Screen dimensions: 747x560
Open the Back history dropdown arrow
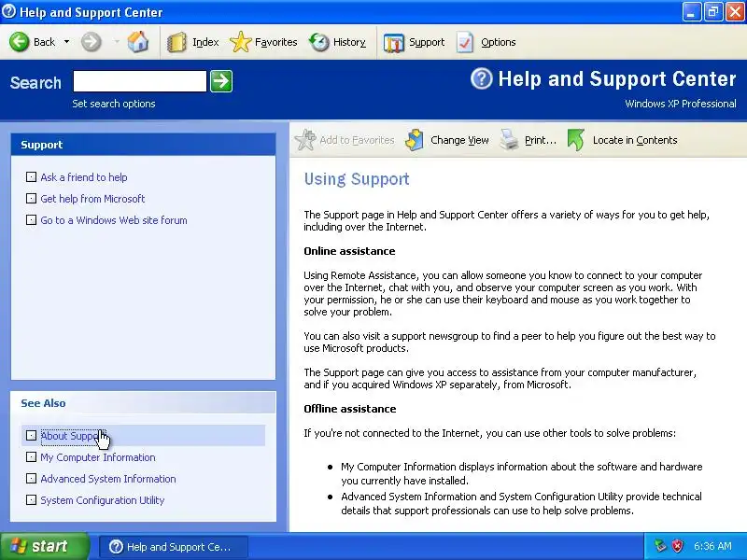(66, 42)
